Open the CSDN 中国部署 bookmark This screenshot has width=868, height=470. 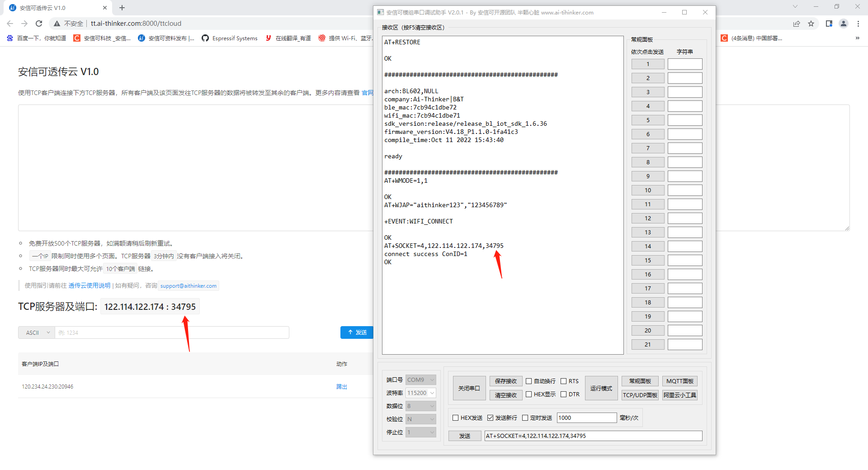pos(751,38)
